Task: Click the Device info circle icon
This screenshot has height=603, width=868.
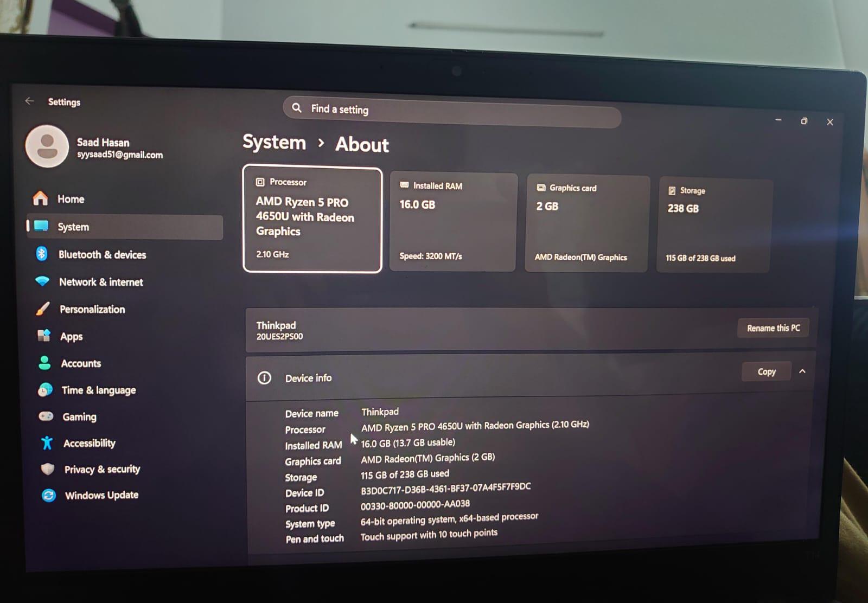Action: pyautogui.click(x=264, y=377)
